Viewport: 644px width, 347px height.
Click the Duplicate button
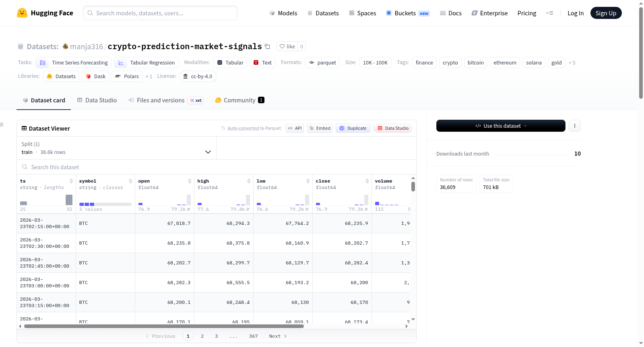353,128
